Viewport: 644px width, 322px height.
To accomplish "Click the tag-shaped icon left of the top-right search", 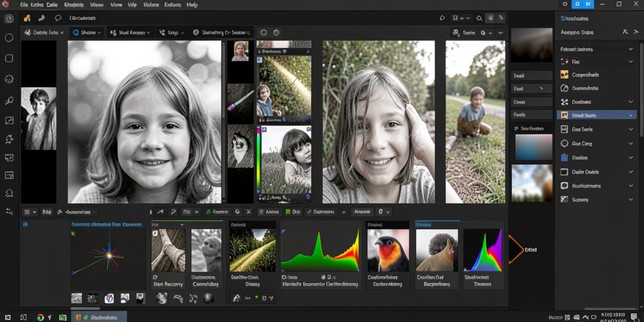I will (442, 18).
